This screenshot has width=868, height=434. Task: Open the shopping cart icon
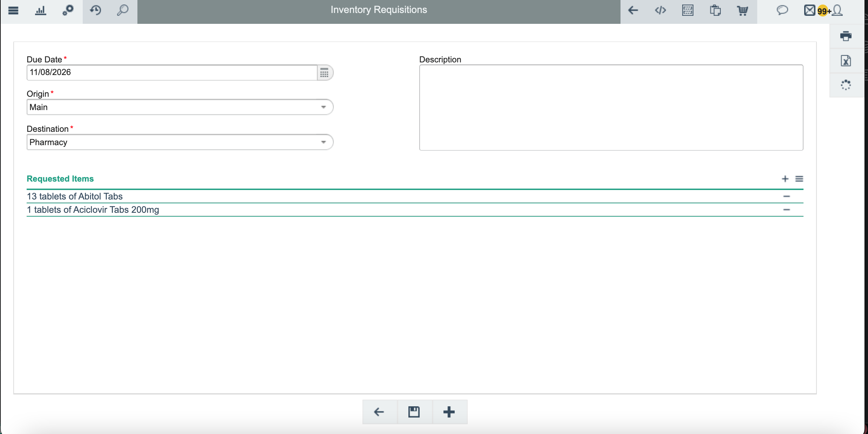742,11
